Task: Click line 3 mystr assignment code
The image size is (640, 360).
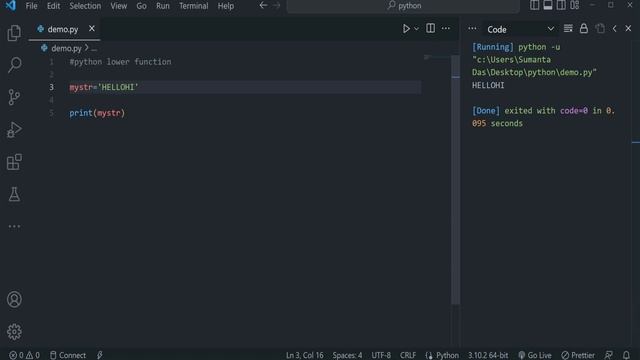Action: pos(104,87)
